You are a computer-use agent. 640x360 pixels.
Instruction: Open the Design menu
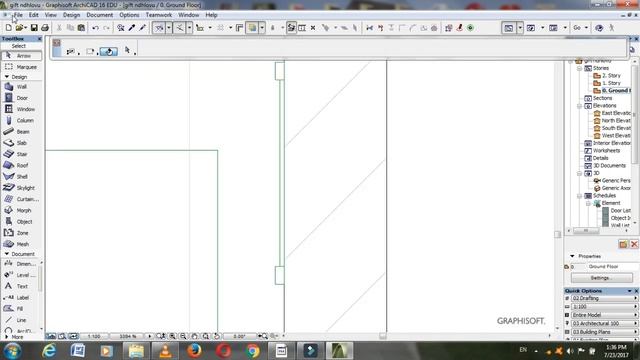[71, 15]
